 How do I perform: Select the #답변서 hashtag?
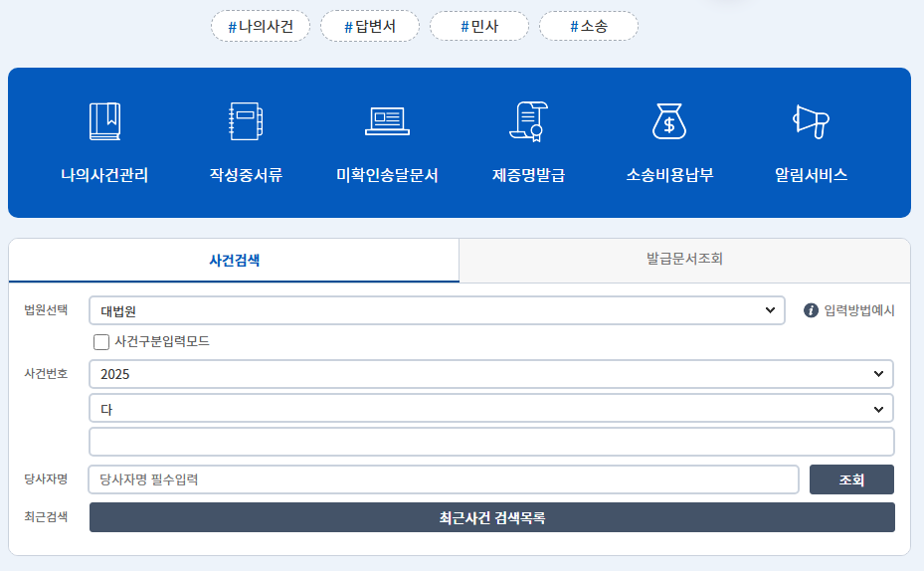370,26
